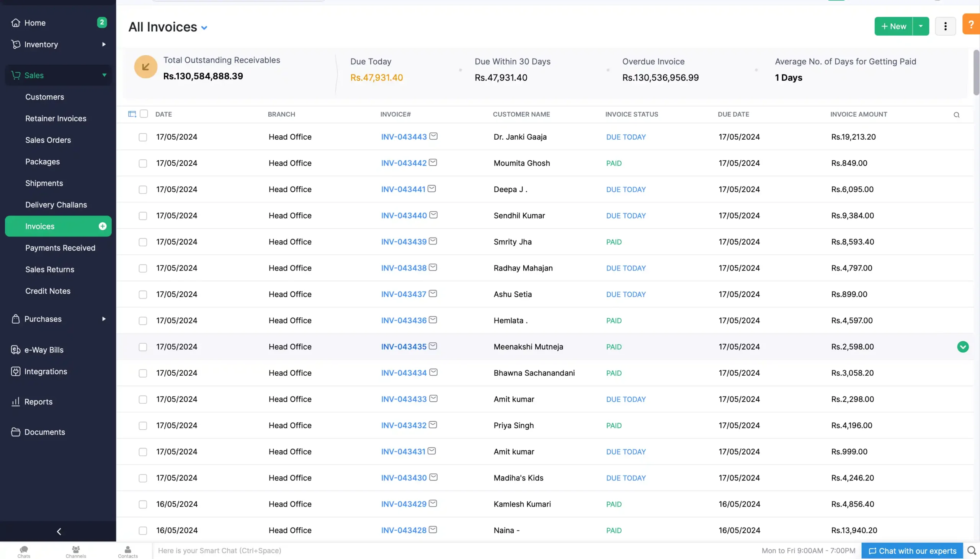Click the Documents folder icon
The width and height of the screenshot is (980, 559).
15,432
